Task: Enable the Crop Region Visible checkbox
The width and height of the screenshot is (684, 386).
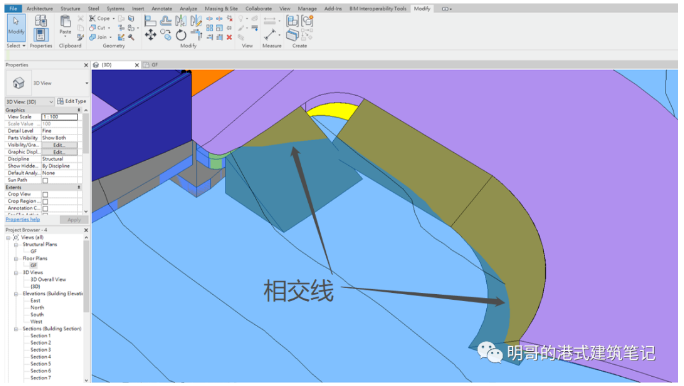Action: click(x=45, y=202)
